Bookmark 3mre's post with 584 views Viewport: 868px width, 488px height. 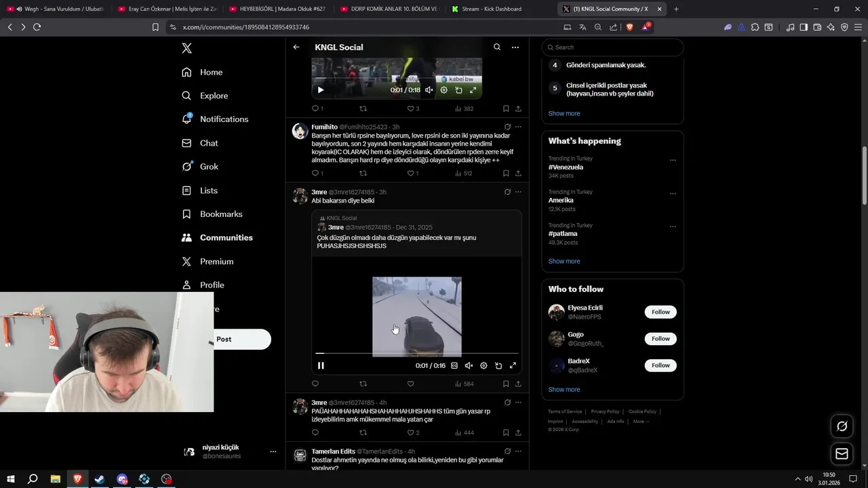[506, 384]
